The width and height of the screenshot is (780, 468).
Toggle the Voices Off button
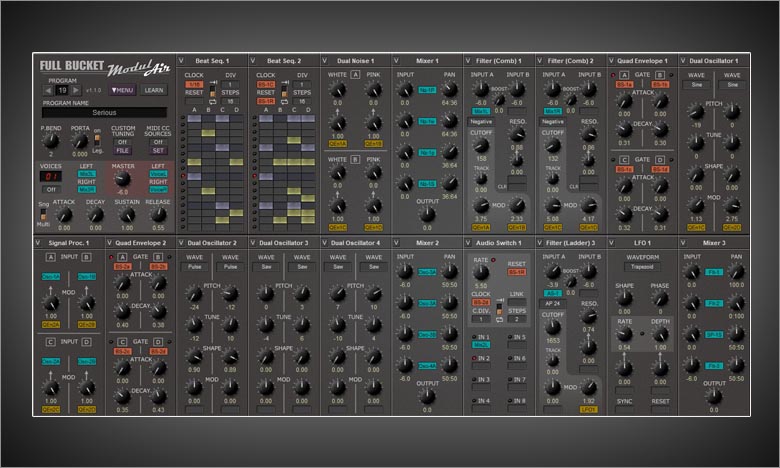pos(51,189)
